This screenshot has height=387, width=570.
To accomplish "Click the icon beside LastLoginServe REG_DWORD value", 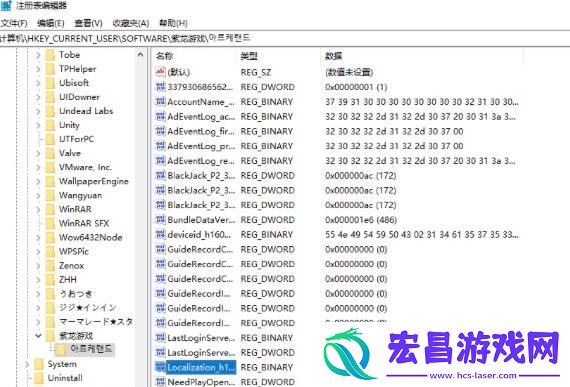I will coord(160,352).
